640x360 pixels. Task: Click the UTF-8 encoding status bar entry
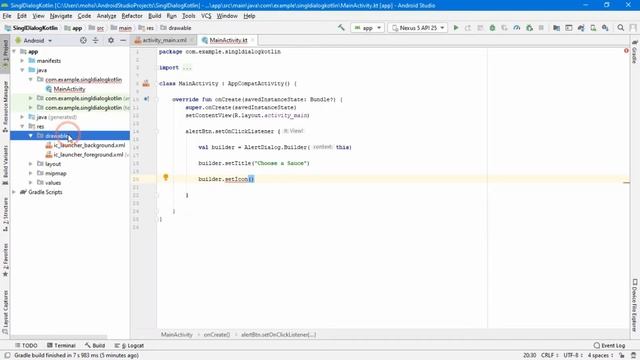(x=573, y=356)
